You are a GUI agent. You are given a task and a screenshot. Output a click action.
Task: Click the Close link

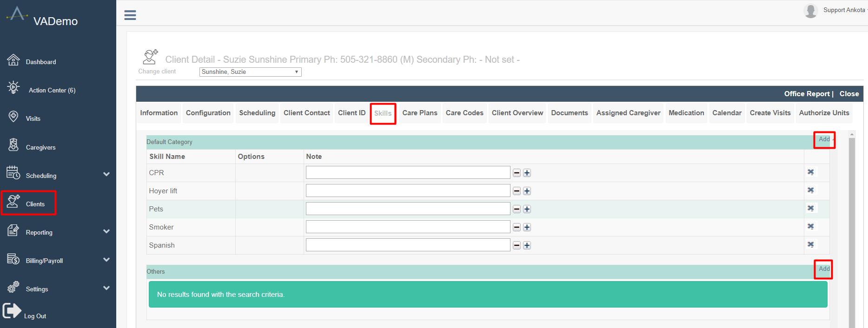click(849, 94)
